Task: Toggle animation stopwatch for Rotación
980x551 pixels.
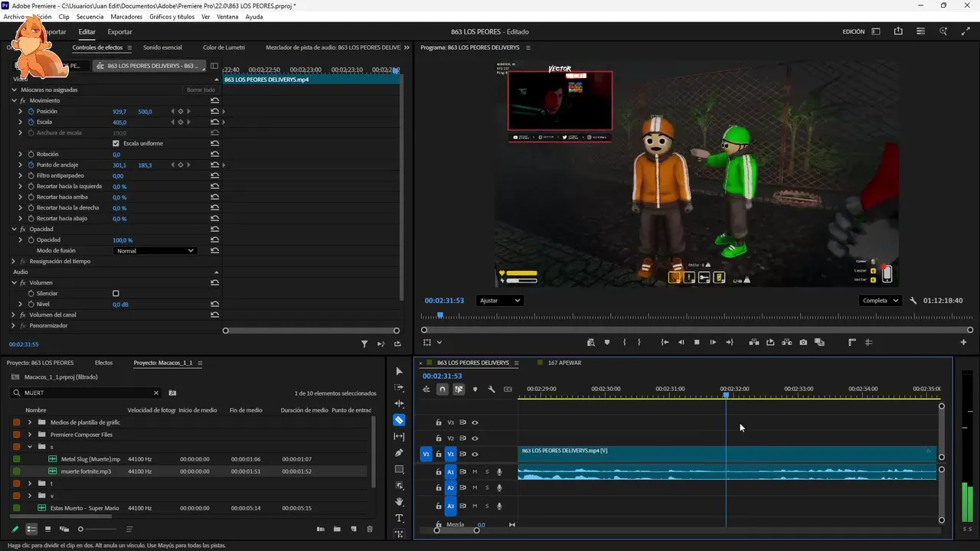Action: (31, 154)
